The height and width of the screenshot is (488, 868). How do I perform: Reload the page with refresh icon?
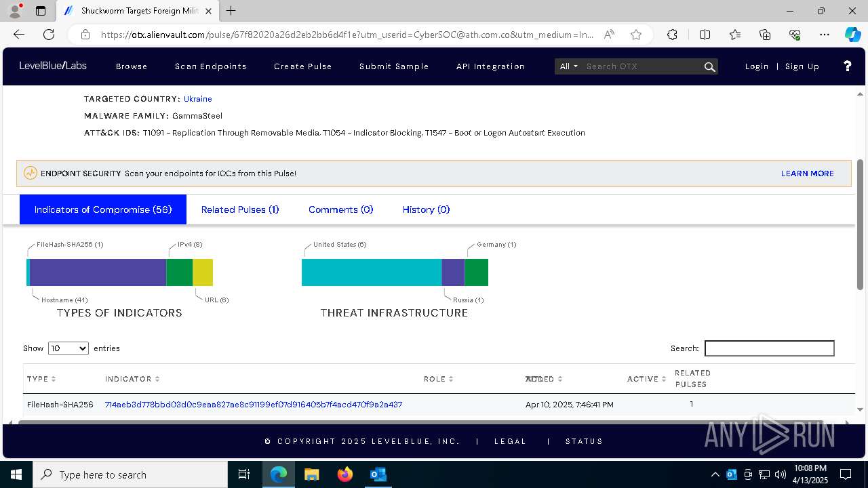[49, 35]
